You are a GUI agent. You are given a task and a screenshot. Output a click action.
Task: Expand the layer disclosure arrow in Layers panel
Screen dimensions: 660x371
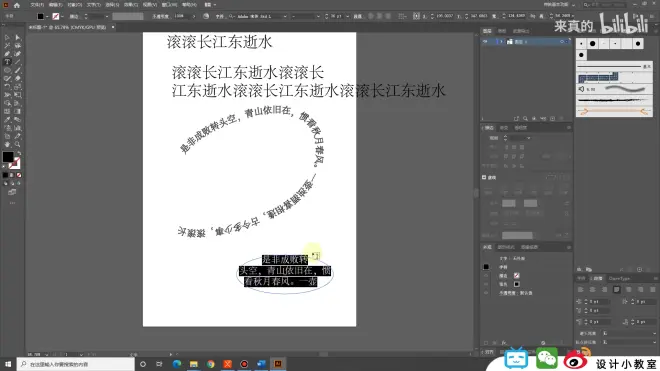501,42
